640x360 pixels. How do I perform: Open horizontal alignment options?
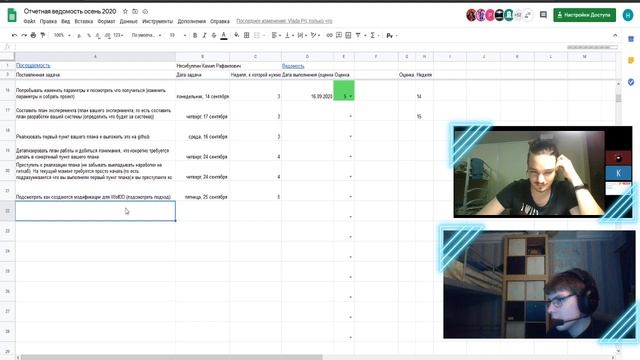(x=276, y=36)
